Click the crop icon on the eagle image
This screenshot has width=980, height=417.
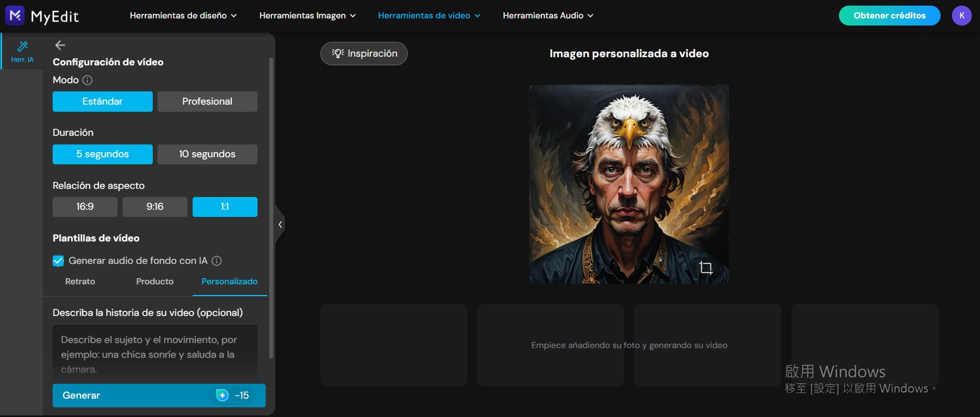pyautogui.click(x=706, y=267)
